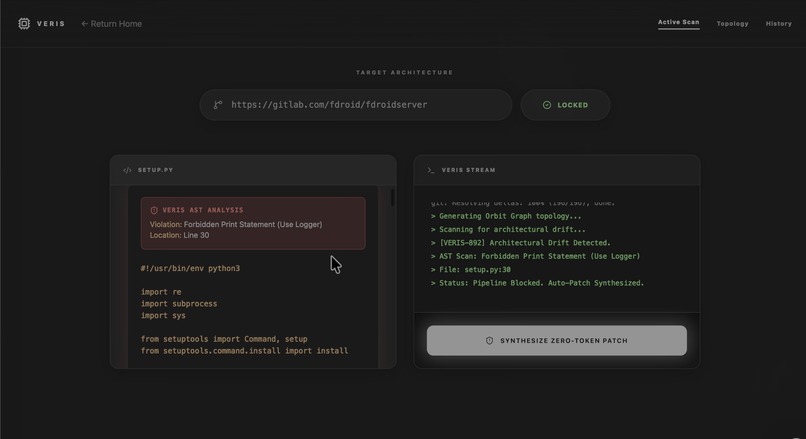Click the AST Scan log line

tap(535, 257)
